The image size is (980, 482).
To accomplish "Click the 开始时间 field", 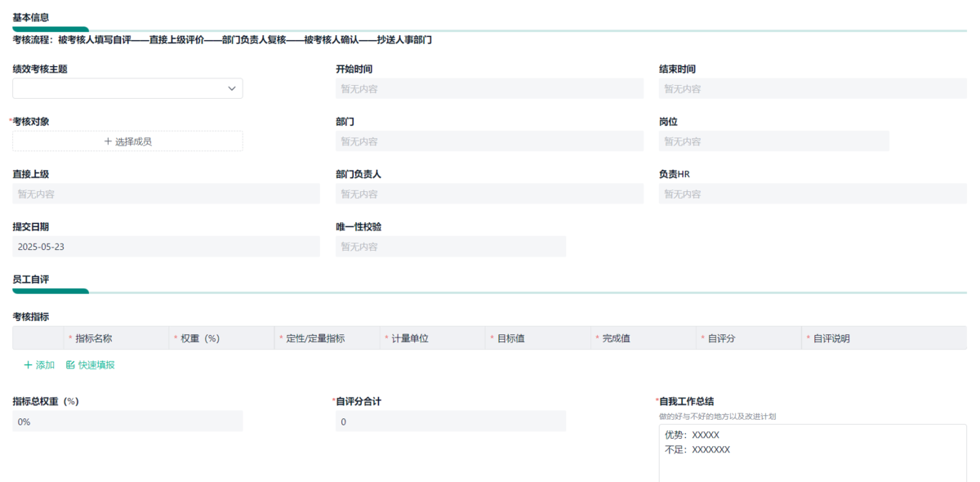I will [x=489, y=88].
